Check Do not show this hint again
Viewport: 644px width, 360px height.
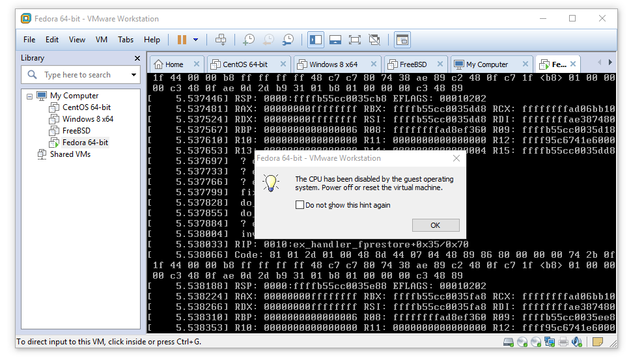[x=300, y=205]
